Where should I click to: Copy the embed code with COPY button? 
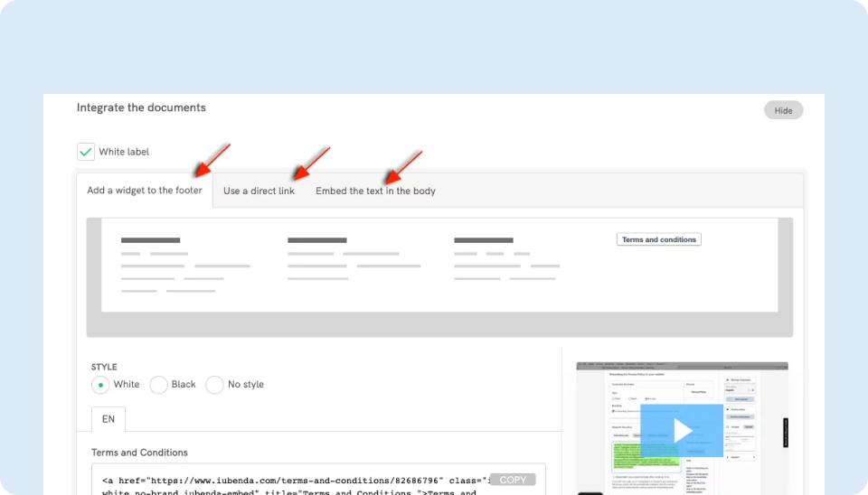[513, 480]
